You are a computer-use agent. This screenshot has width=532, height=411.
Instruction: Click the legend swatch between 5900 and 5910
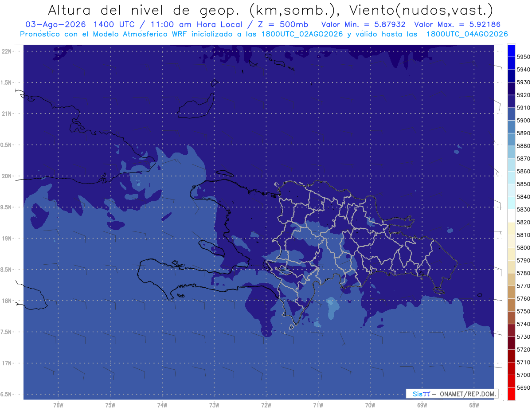pyautogui.click(x=511, y=114)
